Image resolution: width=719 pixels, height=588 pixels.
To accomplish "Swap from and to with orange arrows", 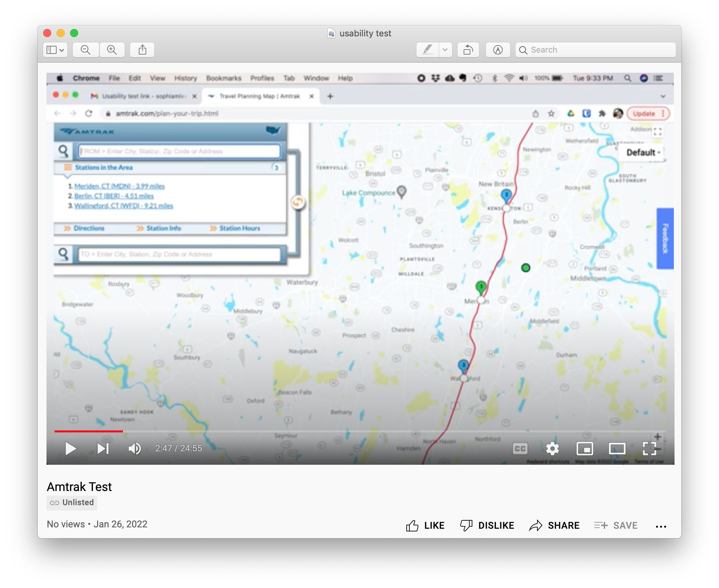I will click(298, 202).
